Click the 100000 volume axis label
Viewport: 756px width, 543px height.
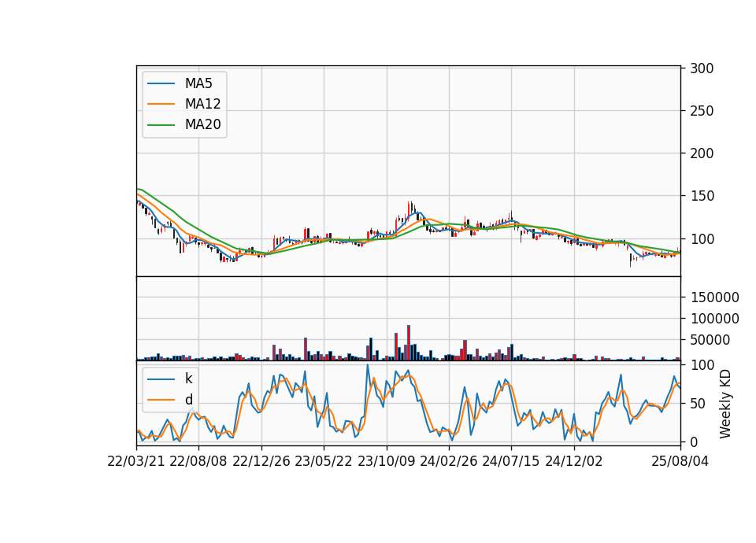714,319
